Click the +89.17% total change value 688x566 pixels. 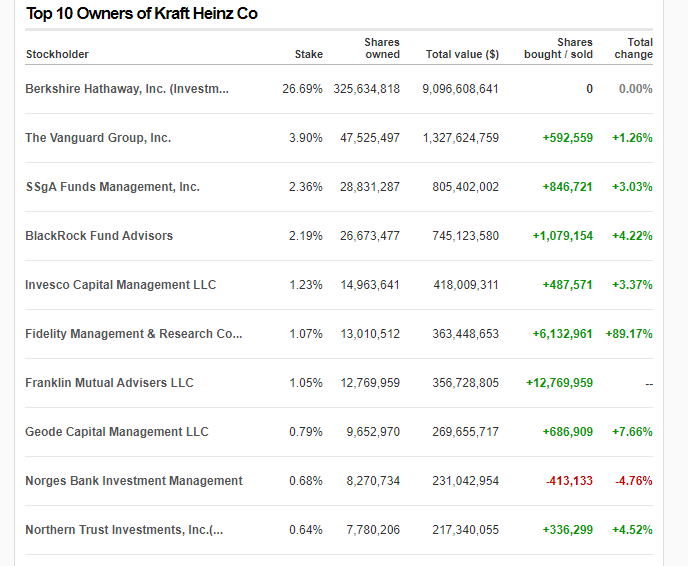point(629,334)
